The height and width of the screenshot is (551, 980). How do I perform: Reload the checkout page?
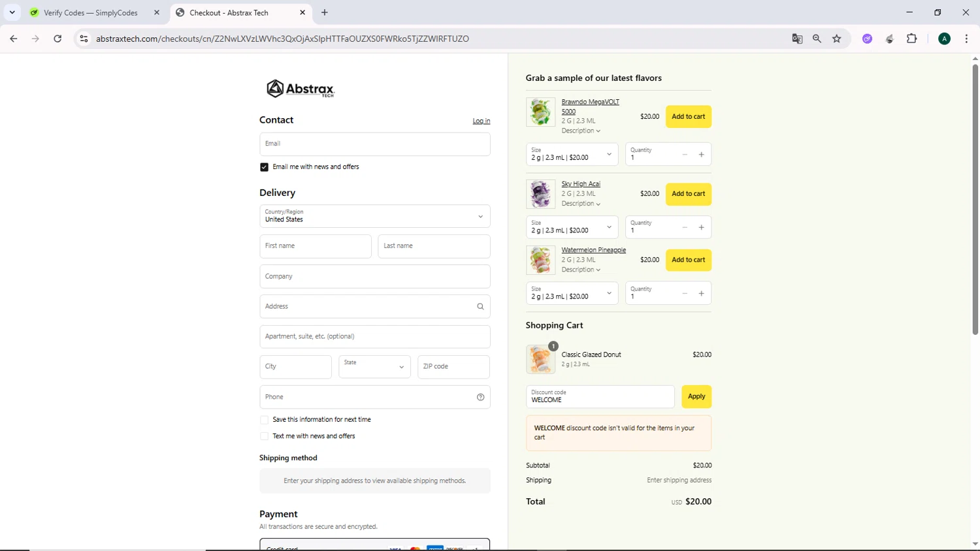(x=57, y=39)
